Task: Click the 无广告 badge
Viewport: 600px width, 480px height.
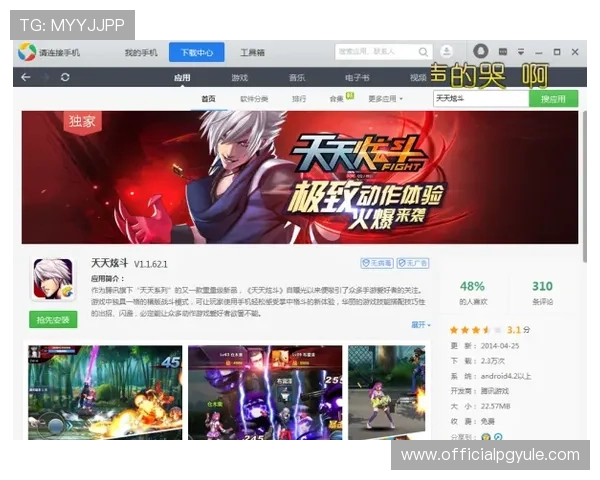Action: (x=413, y=263)
